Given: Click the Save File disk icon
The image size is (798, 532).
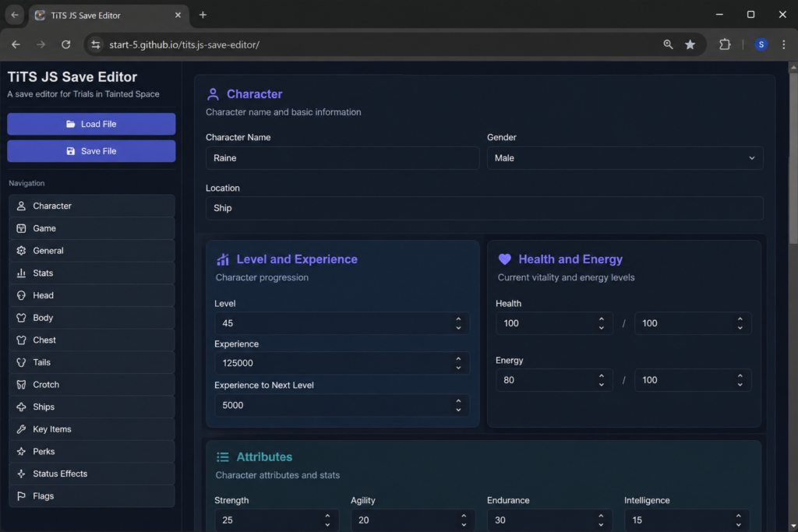Looking at the screenshot, I should (70, 151).
